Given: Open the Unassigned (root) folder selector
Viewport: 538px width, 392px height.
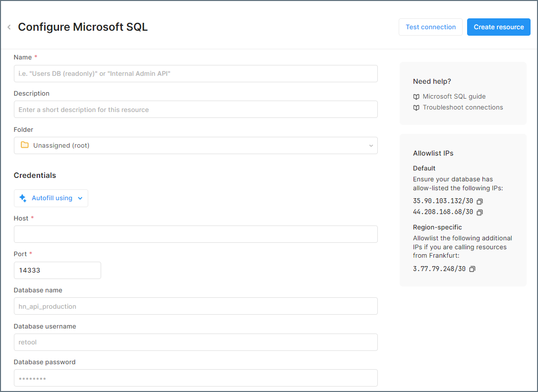Looking at the screenshot, I should pyautogui.click(x=196, y=145).
